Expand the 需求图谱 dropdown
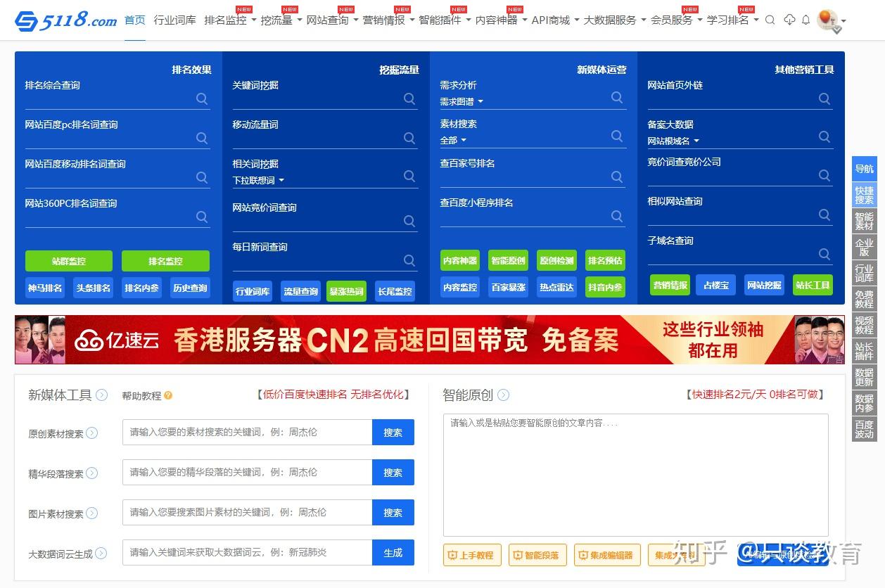This screenshot has height=588, width=885. tap(461, 102)
